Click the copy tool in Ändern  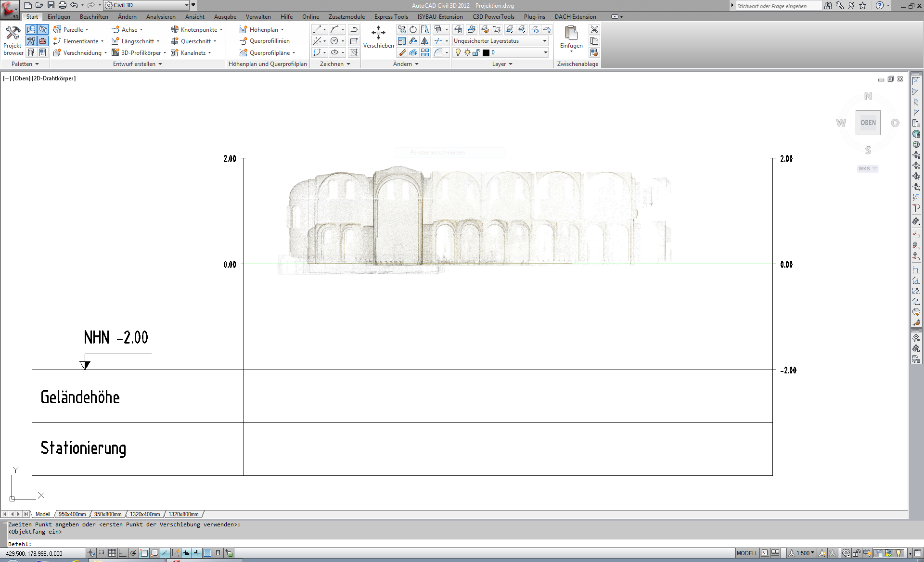tap(401, 29)
